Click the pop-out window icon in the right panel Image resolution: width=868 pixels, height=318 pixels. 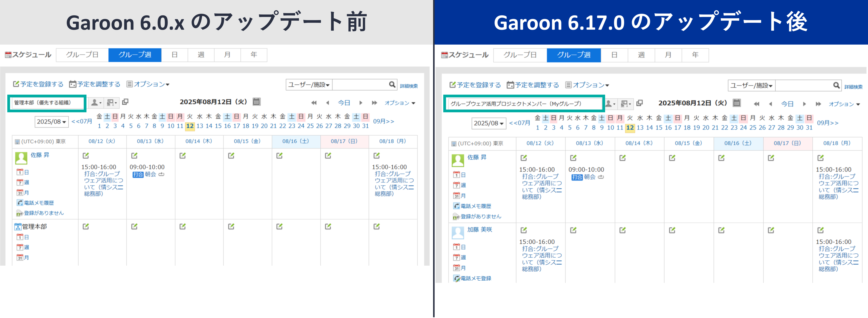tap(640, 103)
